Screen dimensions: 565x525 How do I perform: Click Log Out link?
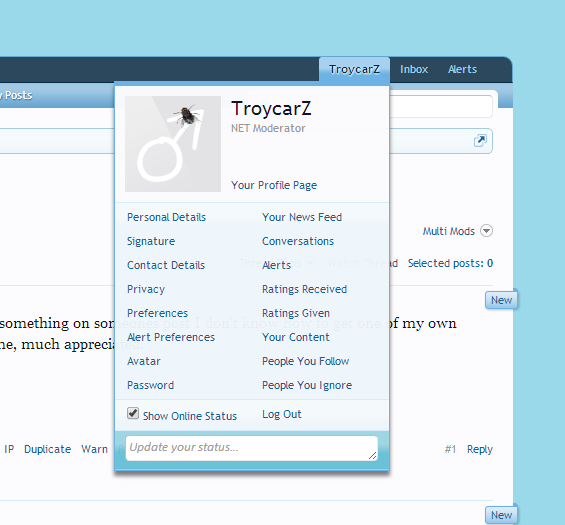(x=282, y=414)
